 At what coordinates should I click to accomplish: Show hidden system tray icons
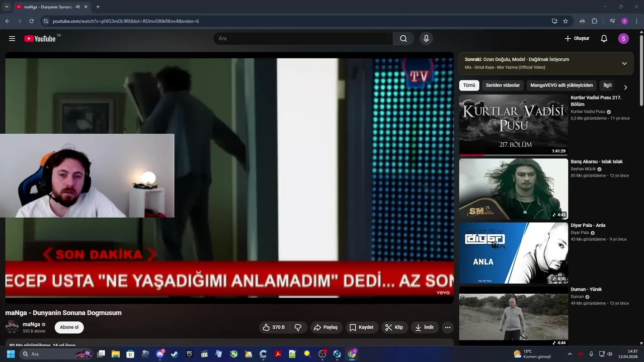(570, 354)
